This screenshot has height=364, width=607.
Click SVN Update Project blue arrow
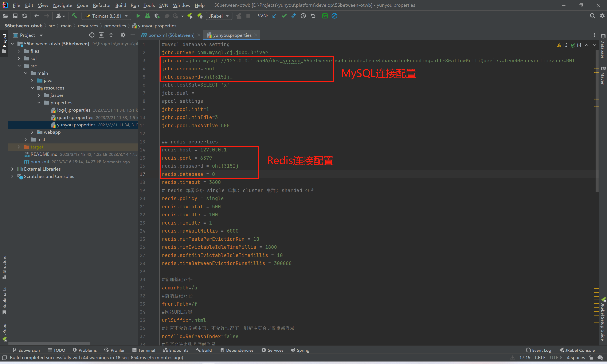click(x=275, y=16)
